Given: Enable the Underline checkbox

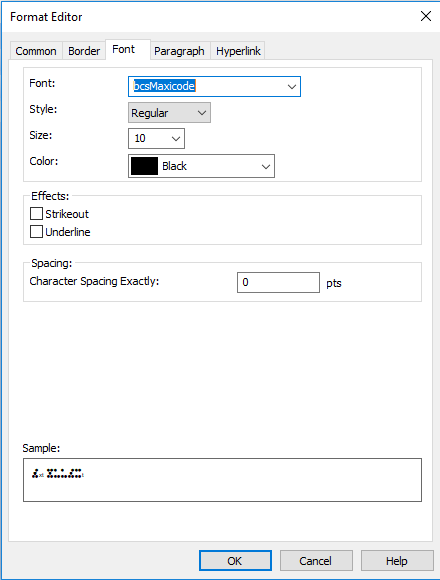Looking at the screenshot, I should pyautogui.click(x=36, y=232).
